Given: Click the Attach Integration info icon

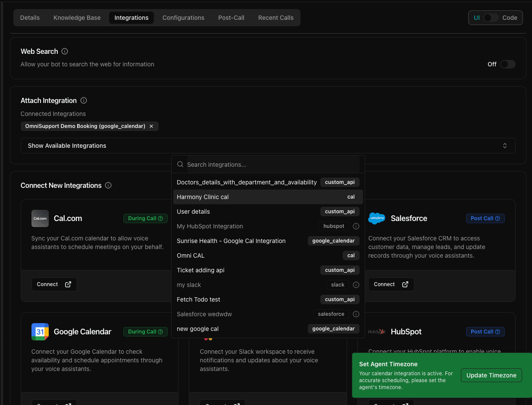Looking at the screenshot, I should click(84, 100).
